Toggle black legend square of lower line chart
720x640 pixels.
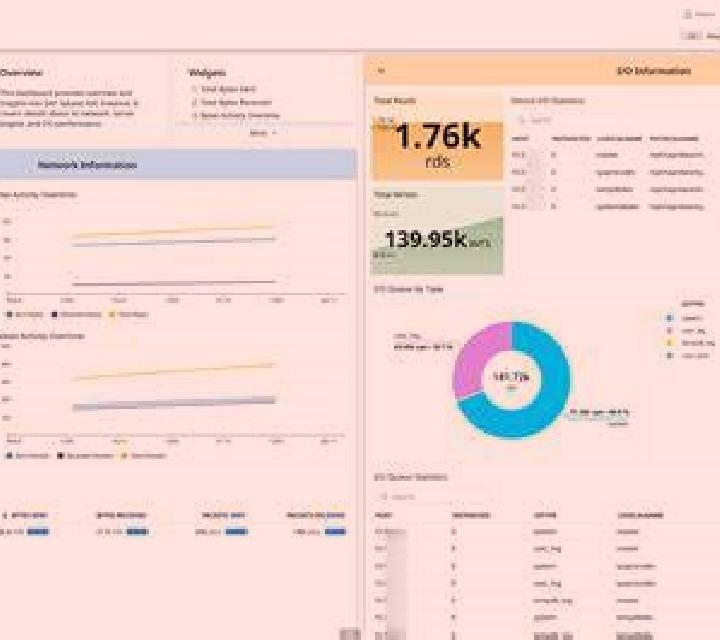pyautogui.click(x=60, y=456)
